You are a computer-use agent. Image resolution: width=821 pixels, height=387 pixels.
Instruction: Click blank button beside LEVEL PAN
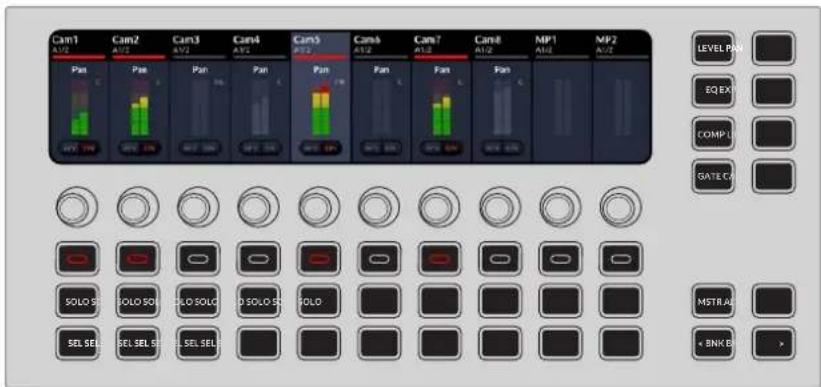click(774, 48)
